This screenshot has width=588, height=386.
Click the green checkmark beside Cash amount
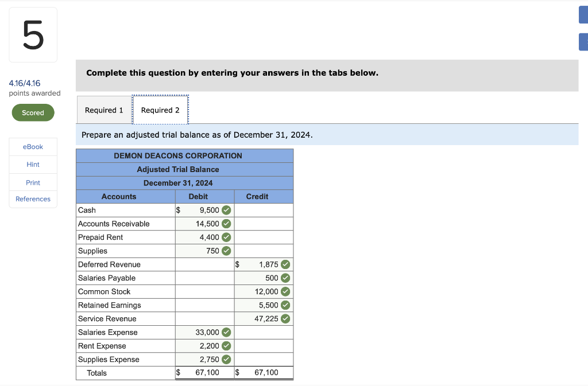pyautogui.click(x=225, y=210)
